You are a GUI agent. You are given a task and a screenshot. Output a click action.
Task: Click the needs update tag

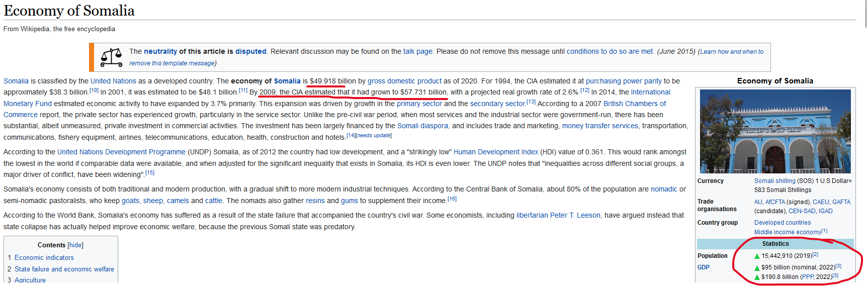(375, 136)
